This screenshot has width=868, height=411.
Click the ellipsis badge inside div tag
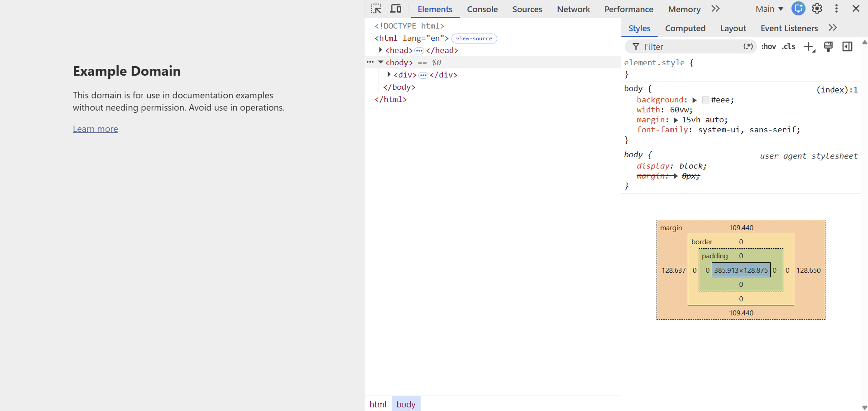click(423, 75)
